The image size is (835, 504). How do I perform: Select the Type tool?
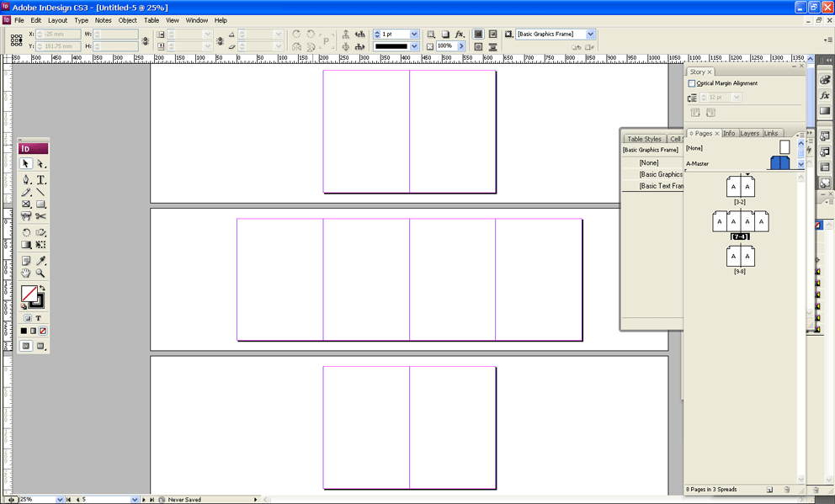[x=40, y=180]
